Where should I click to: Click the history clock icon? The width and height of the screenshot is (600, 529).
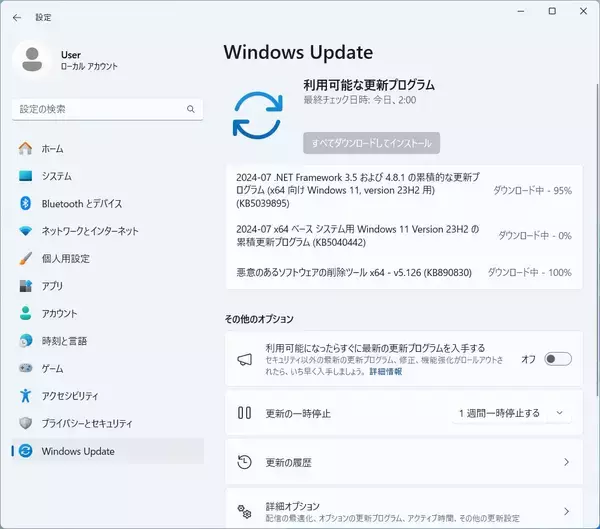(244, 462)
